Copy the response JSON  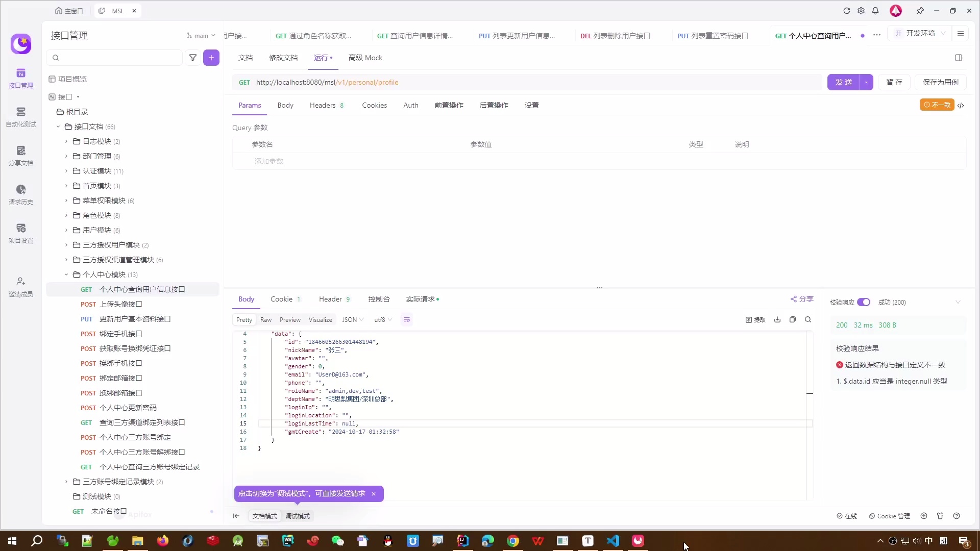click(x=793, y=319)
